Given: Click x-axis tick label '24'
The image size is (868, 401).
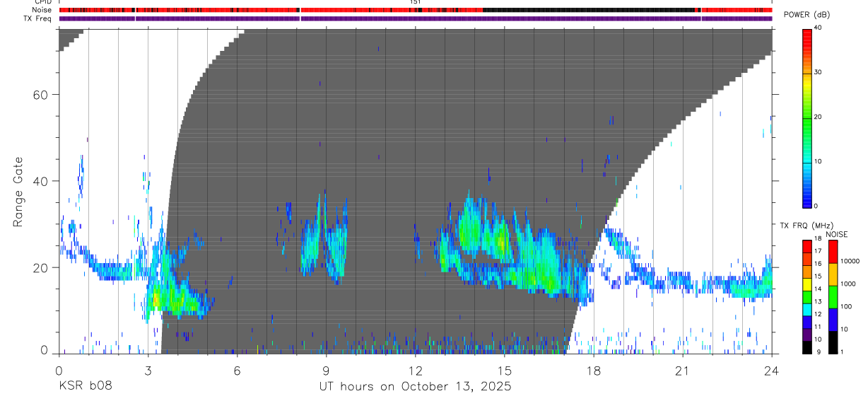Looking at the screenshot, I should [x=772, y=371].
